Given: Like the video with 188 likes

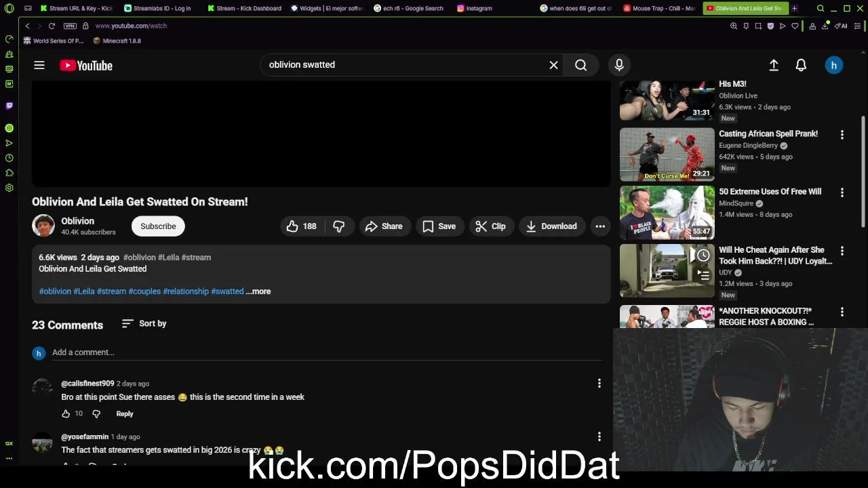Looking at the screenshot, I should click(x=302, y=226).
